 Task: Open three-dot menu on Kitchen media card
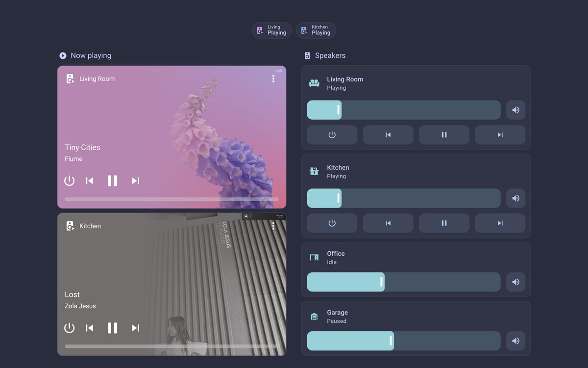point(273,226)
